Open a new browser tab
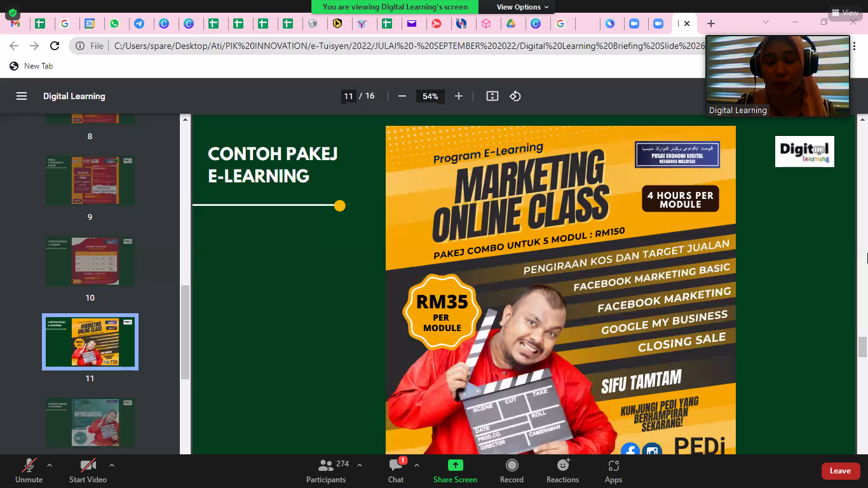This screenshot has height=488, width=868. pyautogui.click(x=711, y=24)
